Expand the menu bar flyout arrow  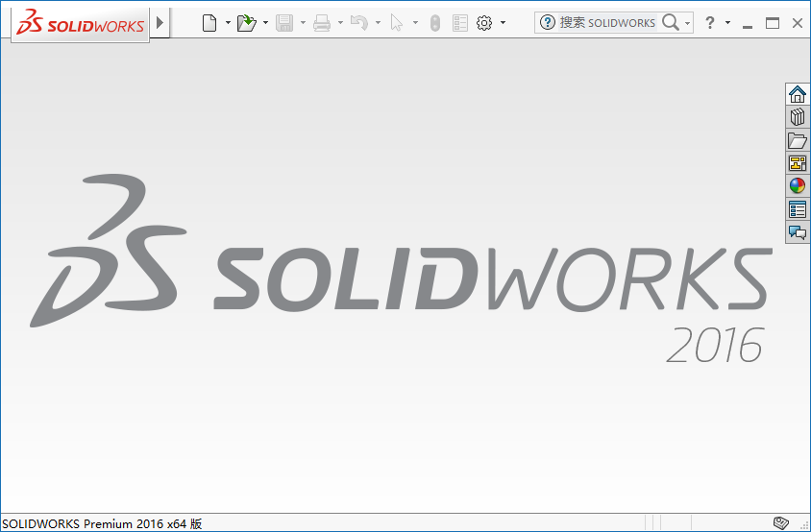click(x=160, y=23)
